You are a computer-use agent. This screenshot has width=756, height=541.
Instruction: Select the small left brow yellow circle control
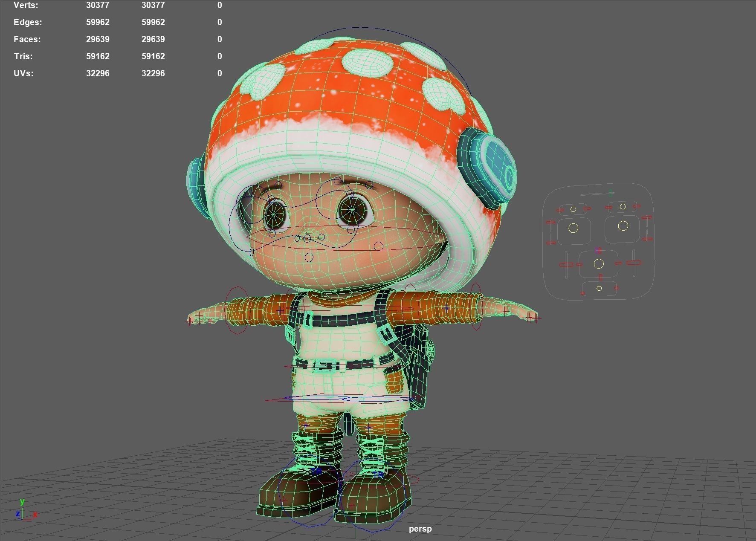click(573, 209)
